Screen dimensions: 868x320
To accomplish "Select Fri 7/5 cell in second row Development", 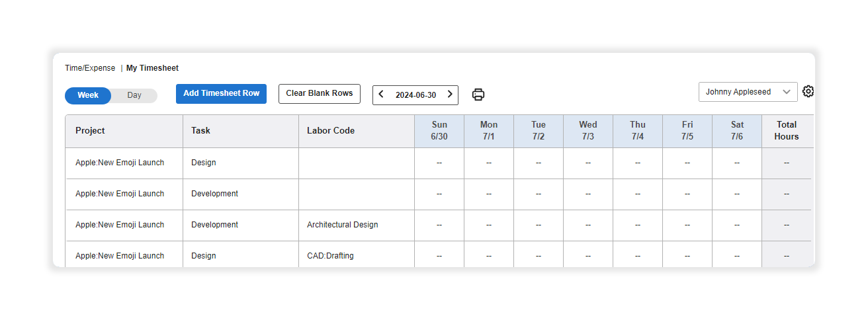I will [687, 194].
